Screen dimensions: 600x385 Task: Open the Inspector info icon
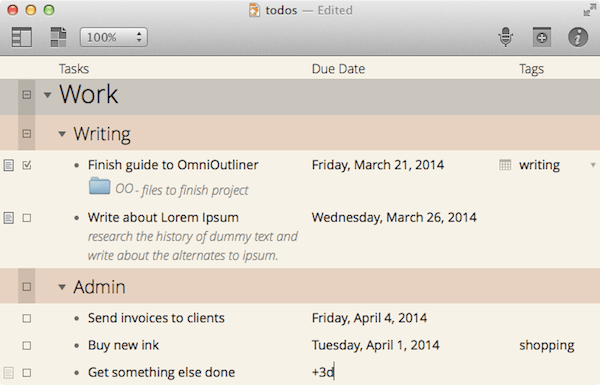pos(578,38)
